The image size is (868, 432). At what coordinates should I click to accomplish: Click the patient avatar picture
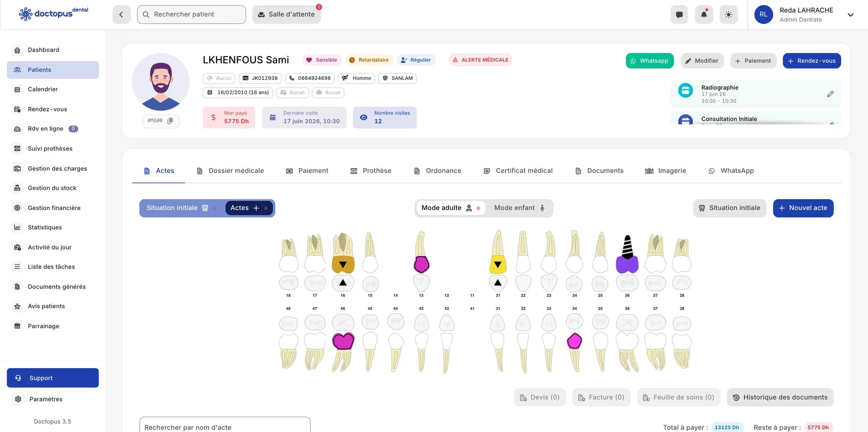click(161, 82)
